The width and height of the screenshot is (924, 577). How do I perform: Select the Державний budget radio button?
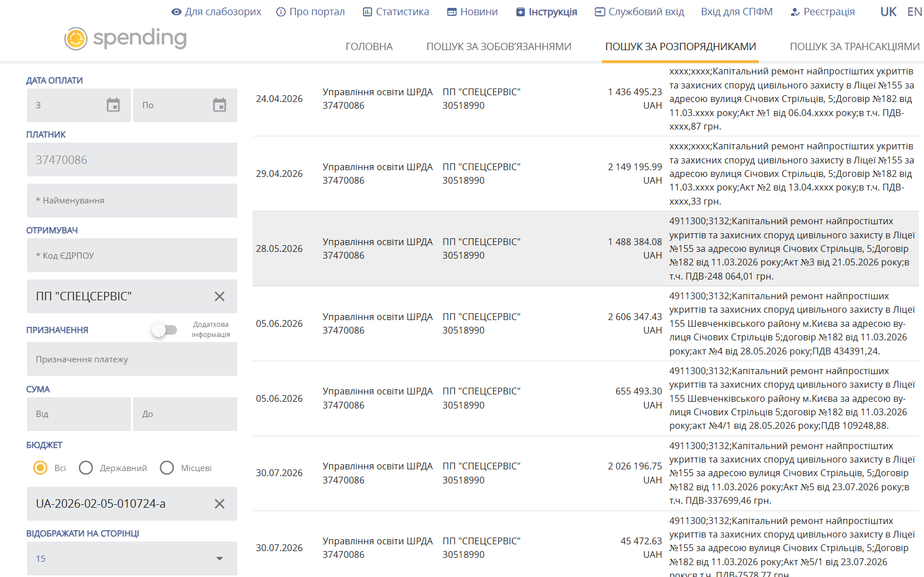(86, 468)
